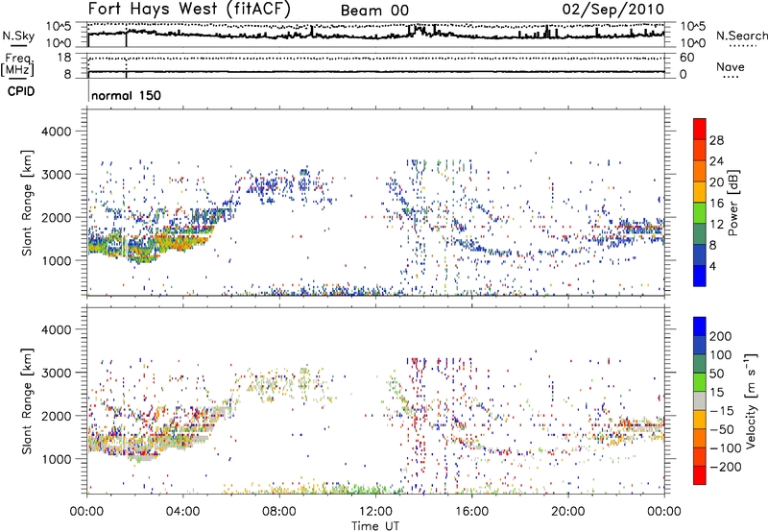Viewport: 768px width, 532px height.
Task: Click the "12:00" time tick label
Action: pyautogui.click(x=375, y=512)
